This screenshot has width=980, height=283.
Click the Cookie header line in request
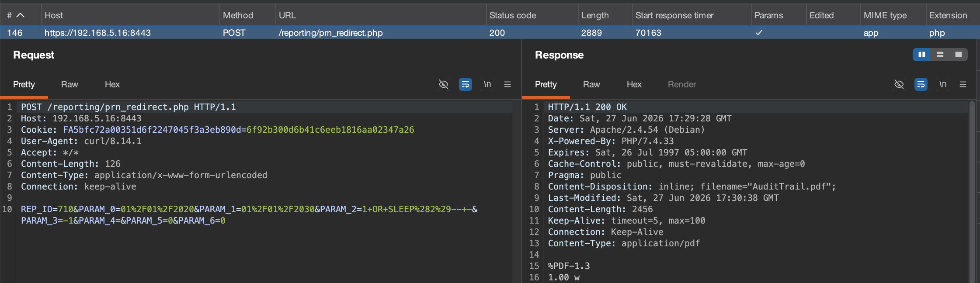tap(217, 130)
